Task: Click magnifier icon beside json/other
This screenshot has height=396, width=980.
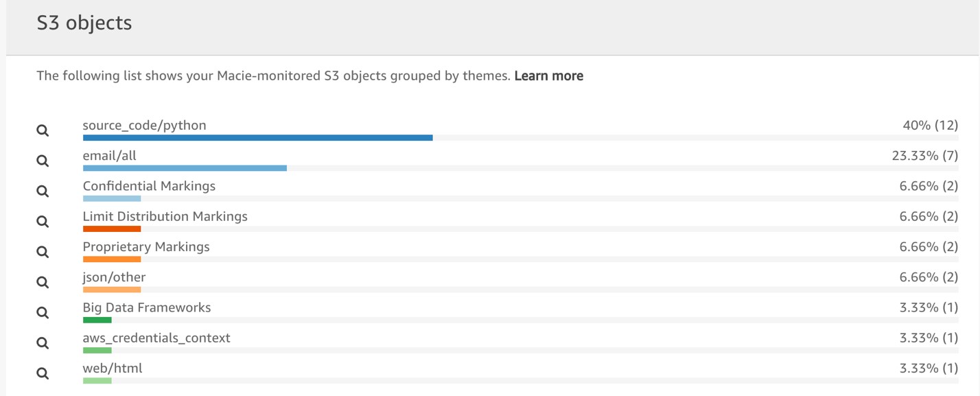Action: pos(43,282)
